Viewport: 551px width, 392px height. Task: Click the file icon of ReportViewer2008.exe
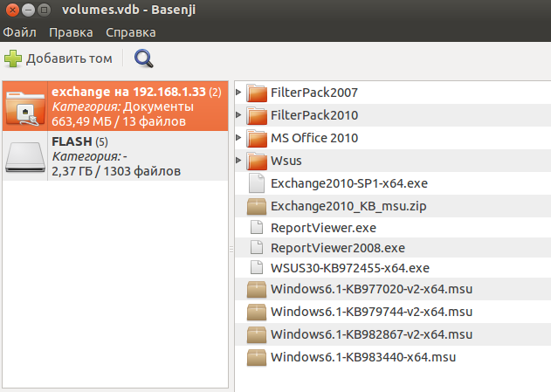257,247
